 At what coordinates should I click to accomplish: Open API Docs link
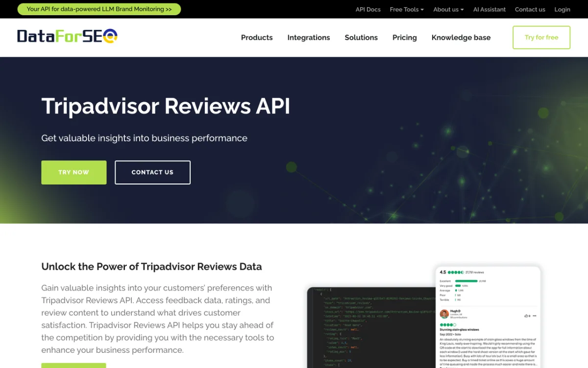(368, 9)
